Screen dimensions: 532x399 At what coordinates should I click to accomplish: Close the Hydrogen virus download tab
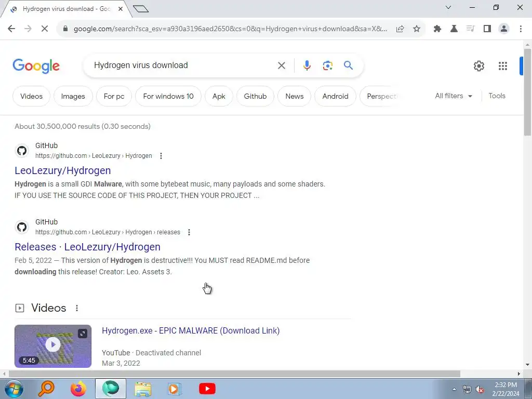tap(121, 9)
